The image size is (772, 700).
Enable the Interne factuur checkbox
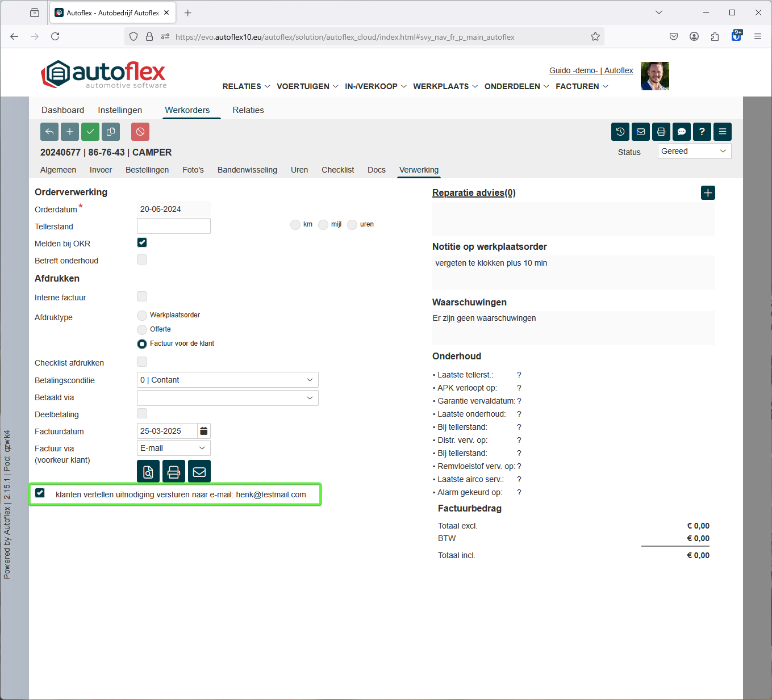click(142, 297)
